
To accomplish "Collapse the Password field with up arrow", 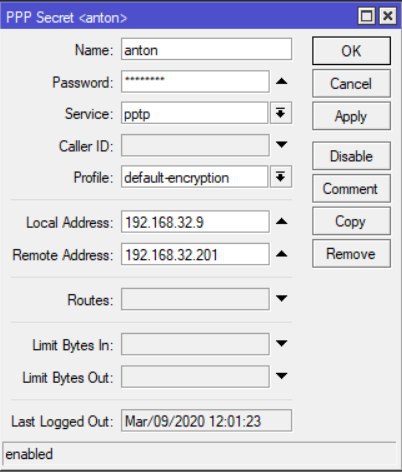I will (282, 81).
